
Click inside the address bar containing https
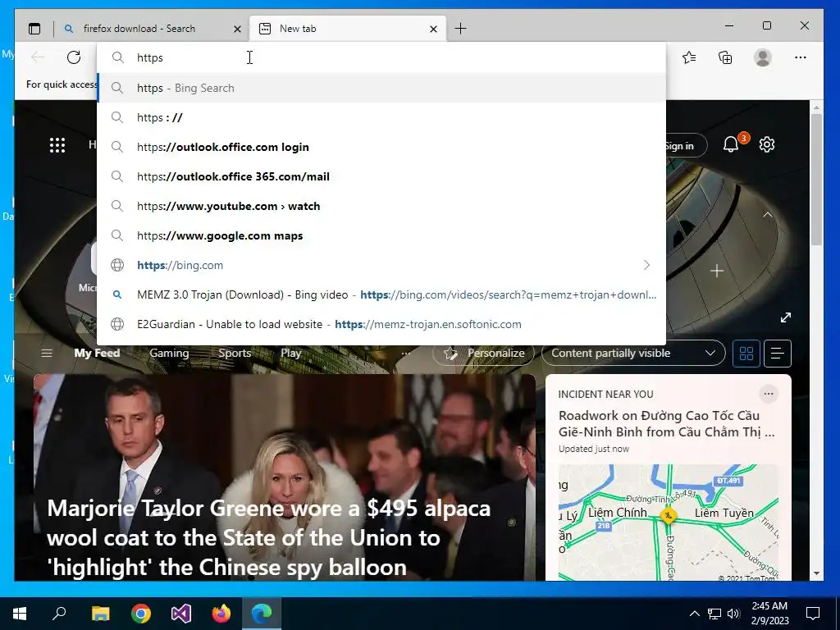[x=381, y=57]
